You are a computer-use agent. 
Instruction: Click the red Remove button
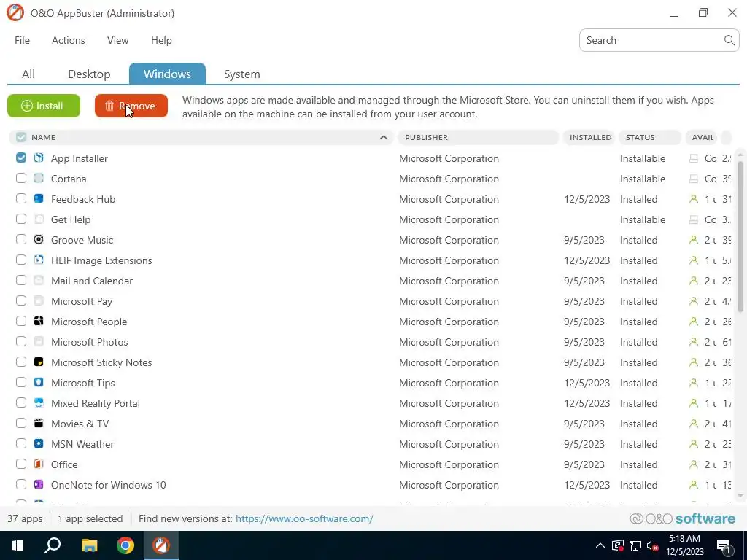point(131,106)
